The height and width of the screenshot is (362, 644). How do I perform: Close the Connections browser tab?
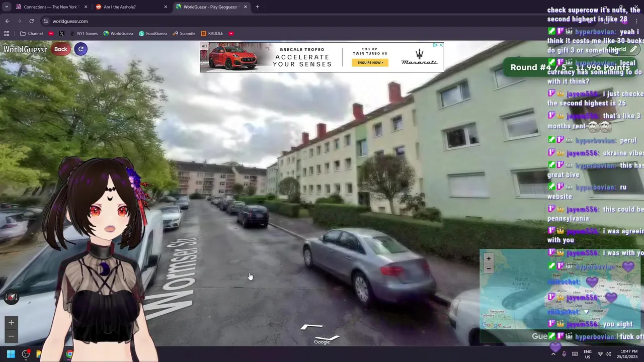tap(86, 7)
